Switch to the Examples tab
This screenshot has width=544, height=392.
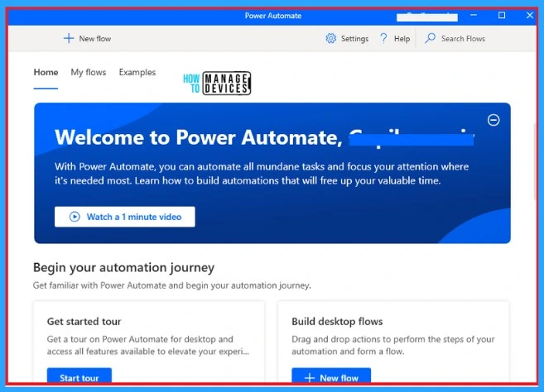(137, 72)
